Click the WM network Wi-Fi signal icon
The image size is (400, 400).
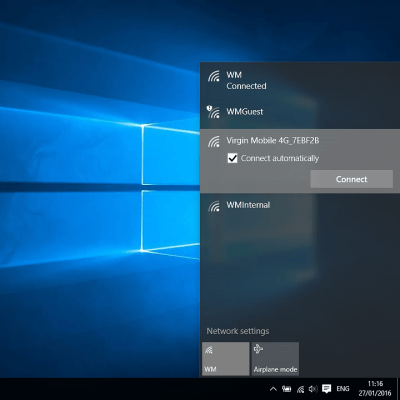point(214,76)
